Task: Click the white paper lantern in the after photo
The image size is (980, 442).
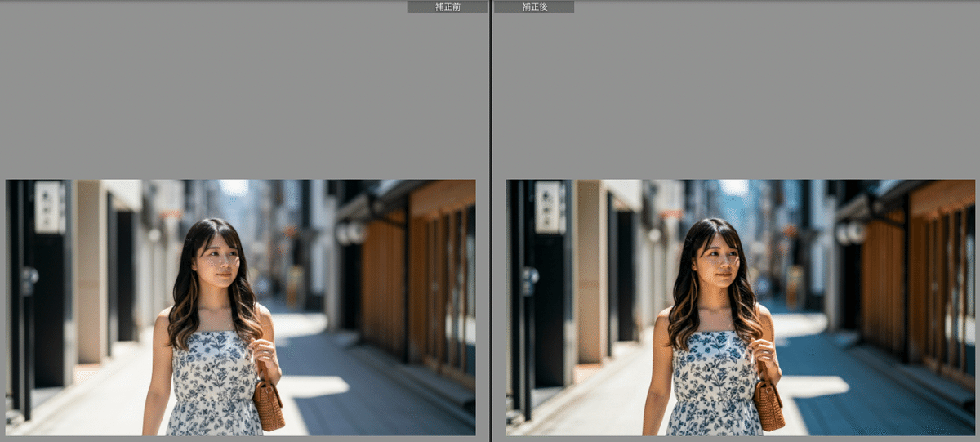Action: coord(851,233)
